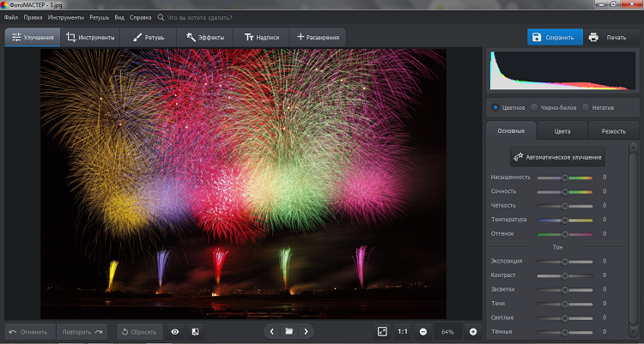Screen dimensions: 644x344
Task: Go to next photo arrow
Action: pyautogui.click(x=306, y=331)
